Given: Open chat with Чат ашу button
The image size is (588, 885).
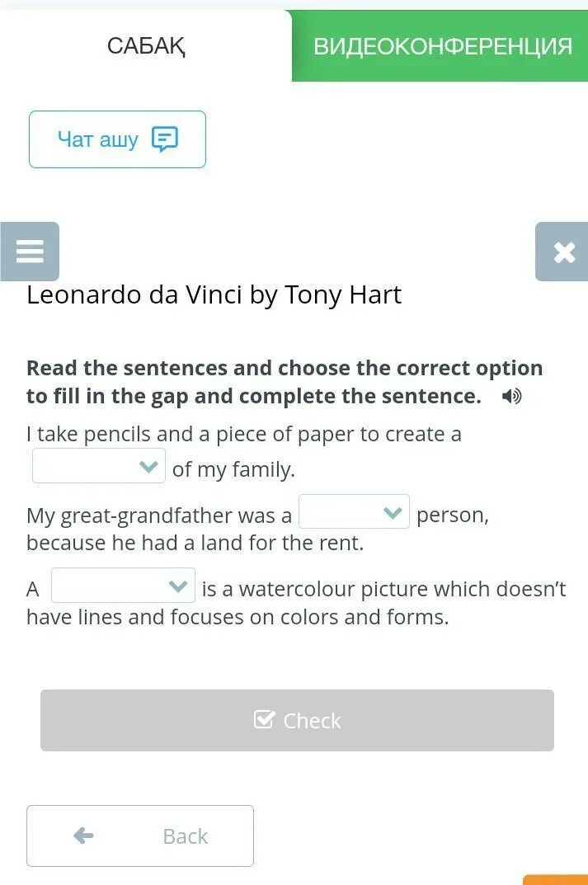Looking at the screenshot, I should click(x=117, y=139).
